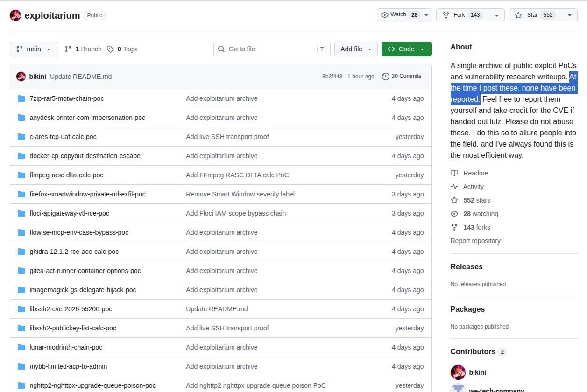
Task: Open the flowise-mcp-env-case-bypass-poc folder
Action: (79, 232)
